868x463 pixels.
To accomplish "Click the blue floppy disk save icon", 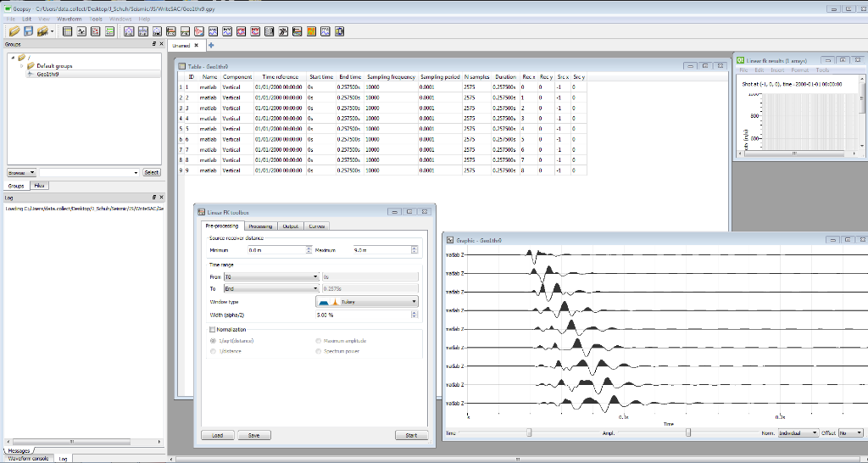I will tap(28, 31).
